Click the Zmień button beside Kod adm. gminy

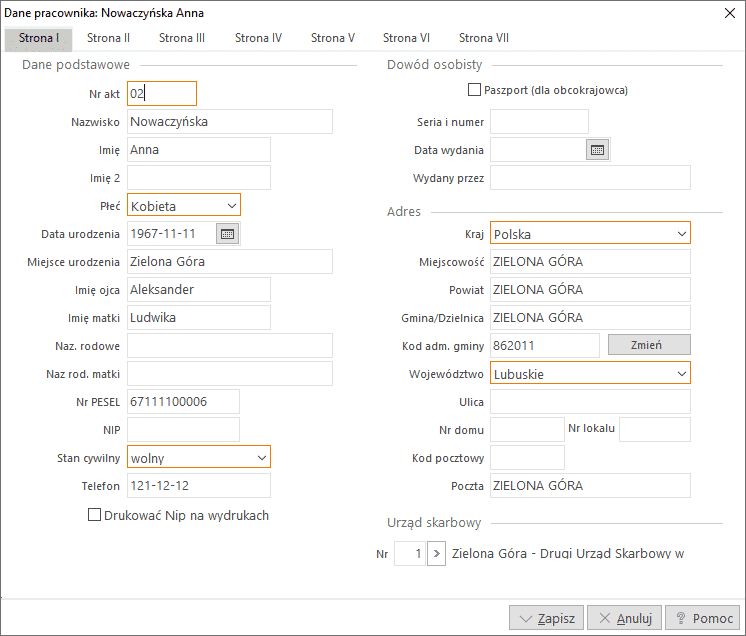tap(649, 345)
